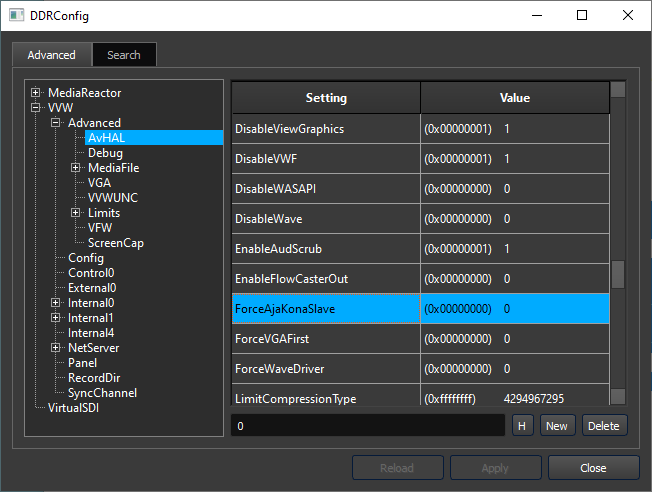Click the Value column header

pos(515,98)
